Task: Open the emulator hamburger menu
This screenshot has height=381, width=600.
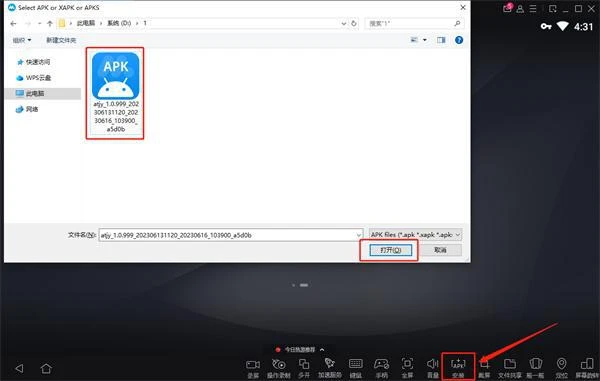Action: click(533, 9)
